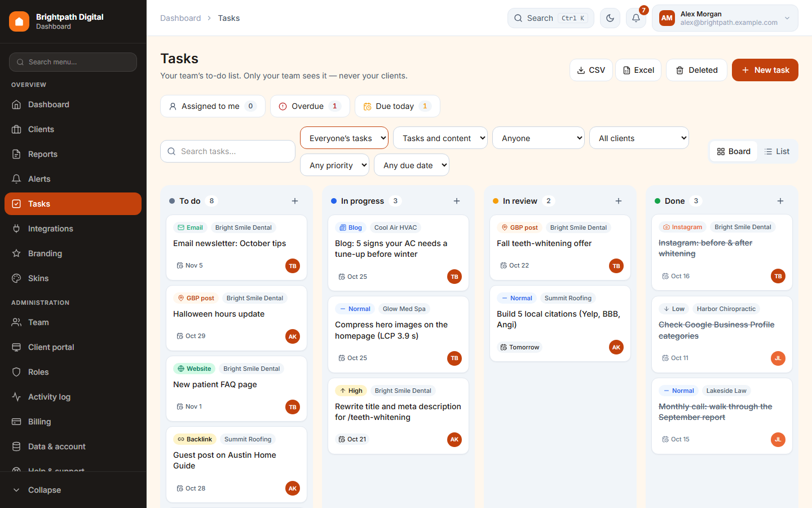This screenshot has width=812, height=508.
Task: Click the Brightpath Digital logo icon
Action: [19, 21]
